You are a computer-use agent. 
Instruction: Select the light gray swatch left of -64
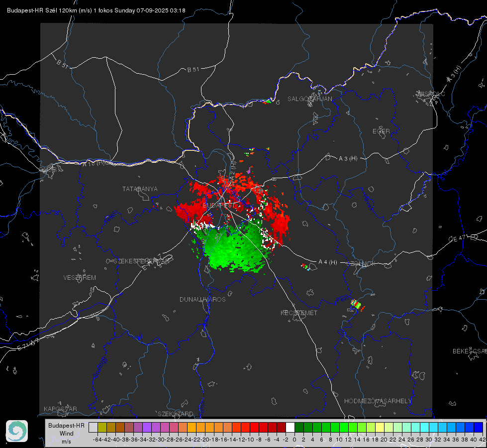(93, 428)
